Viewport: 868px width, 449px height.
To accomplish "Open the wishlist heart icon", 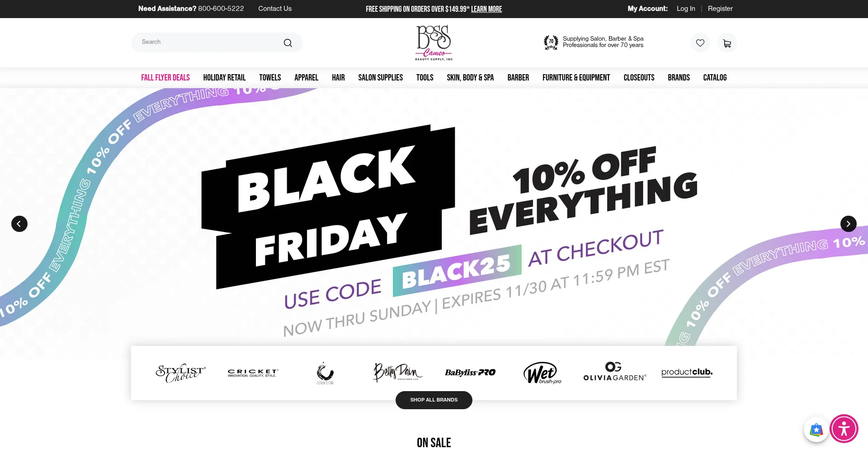I will pyautogui.click(x=700, y=43).
